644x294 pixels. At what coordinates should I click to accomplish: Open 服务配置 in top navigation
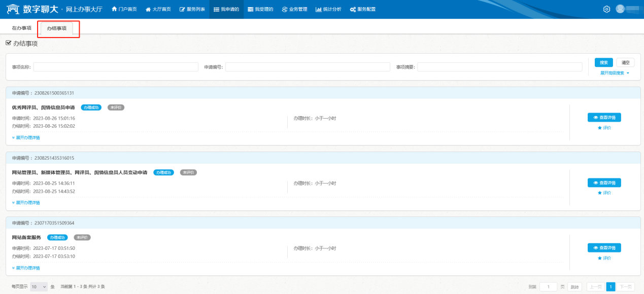[363, 9]
